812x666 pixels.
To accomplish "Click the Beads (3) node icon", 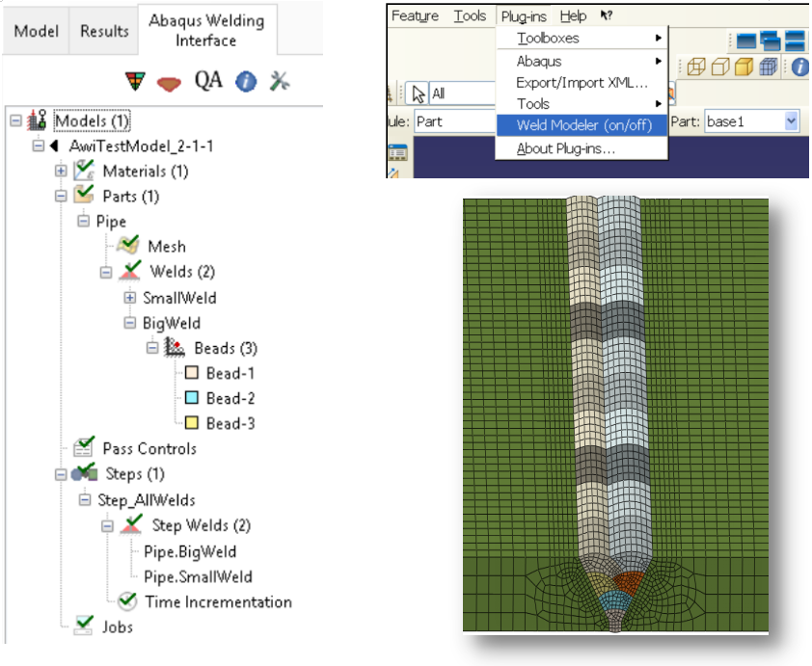I will tap(175, 347).
